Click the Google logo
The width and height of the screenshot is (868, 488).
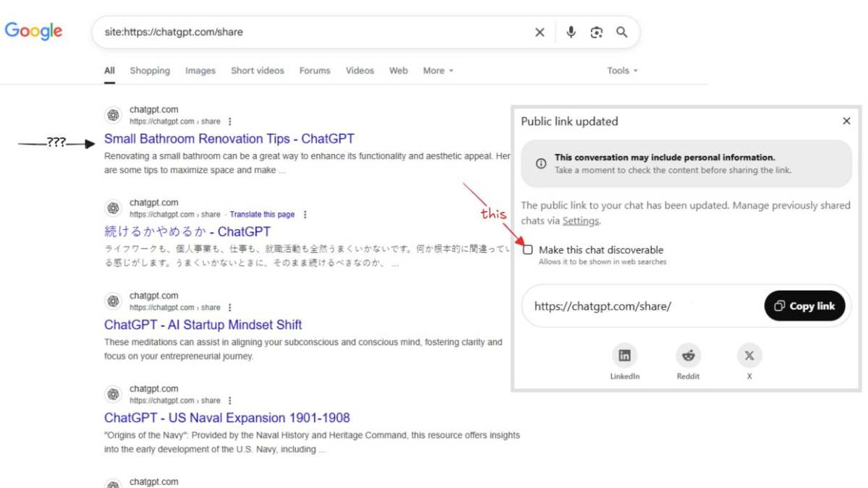[x=33, y=31]
